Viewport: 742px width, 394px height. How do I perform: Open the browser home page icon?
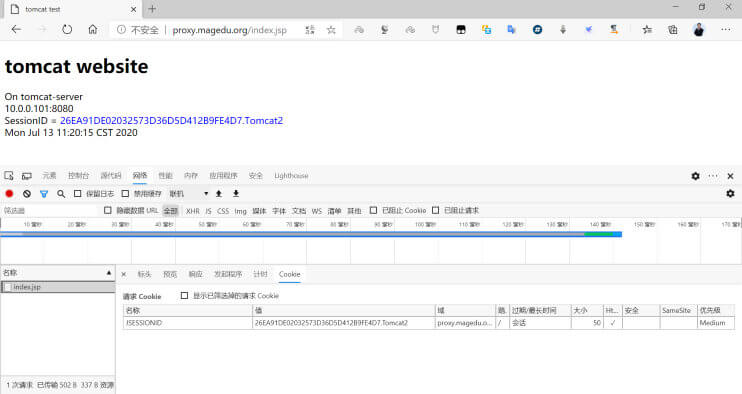93,29
